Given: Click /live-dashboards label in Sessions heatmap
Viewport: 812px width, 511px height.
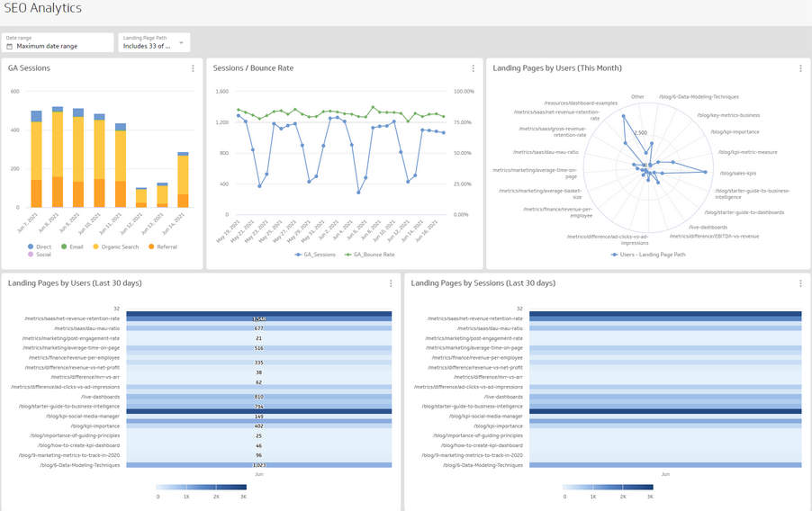Looking at the screenshot, I should click(503, 397).
